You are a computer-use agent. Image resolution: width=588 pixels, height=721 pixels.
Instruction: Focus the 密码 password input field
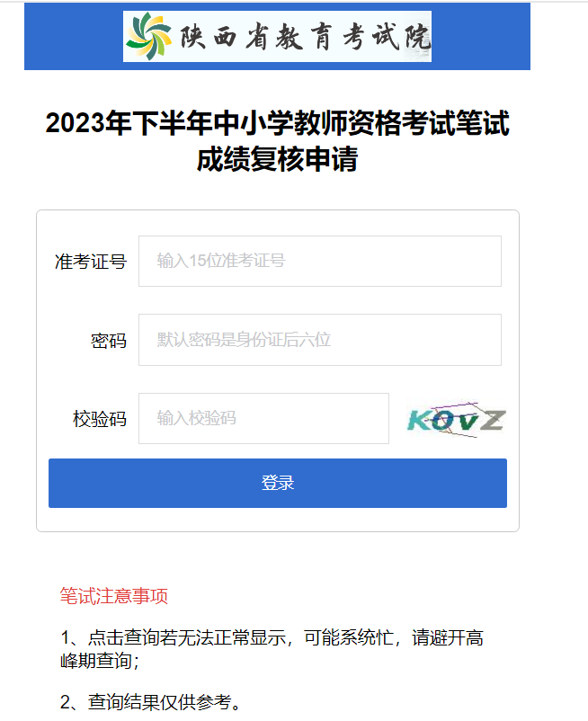pos(320,340)
